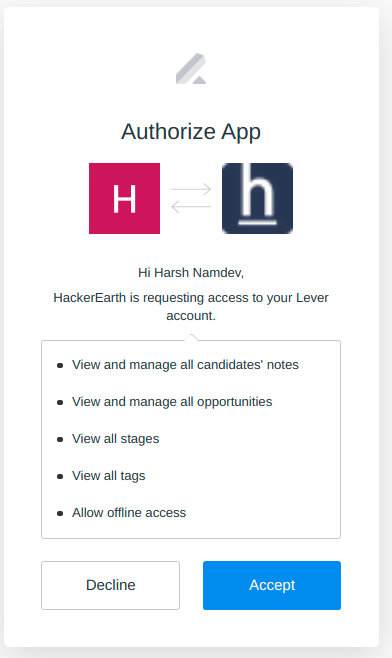Click the bullet beside candidates' notes permission

(60, 366)
